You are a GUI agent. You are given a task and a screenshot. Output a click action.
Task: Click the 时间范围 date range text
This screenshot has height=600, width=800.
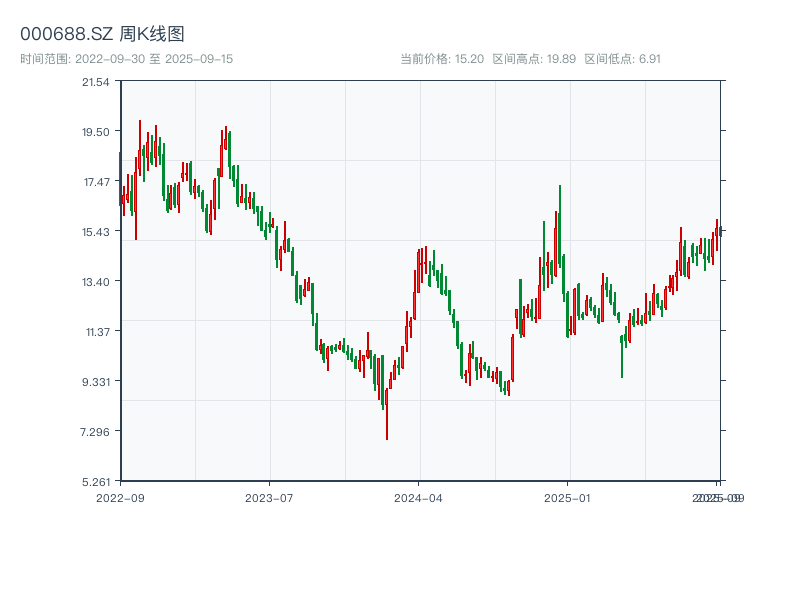pyautogui.click(x=126, y=59)
